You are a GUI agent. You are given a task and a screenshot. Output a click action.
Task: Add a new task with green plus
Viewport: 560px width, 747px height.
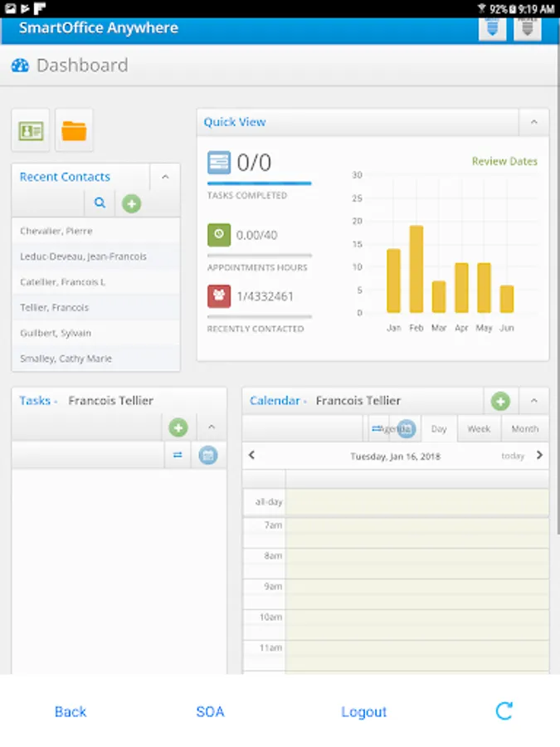coord(178,427)
